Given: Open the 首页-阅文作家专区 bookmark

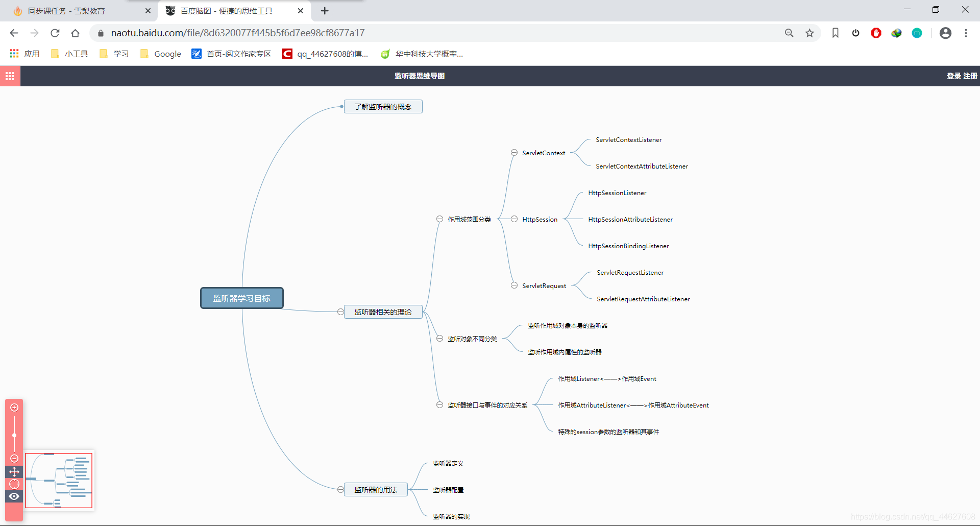Looking at the screenshot, I should click(231, 54).
